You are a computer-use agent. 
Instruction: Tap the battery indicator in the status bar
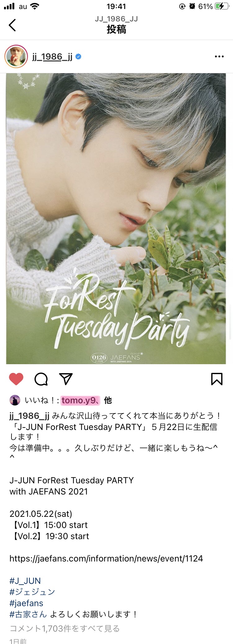222,6
